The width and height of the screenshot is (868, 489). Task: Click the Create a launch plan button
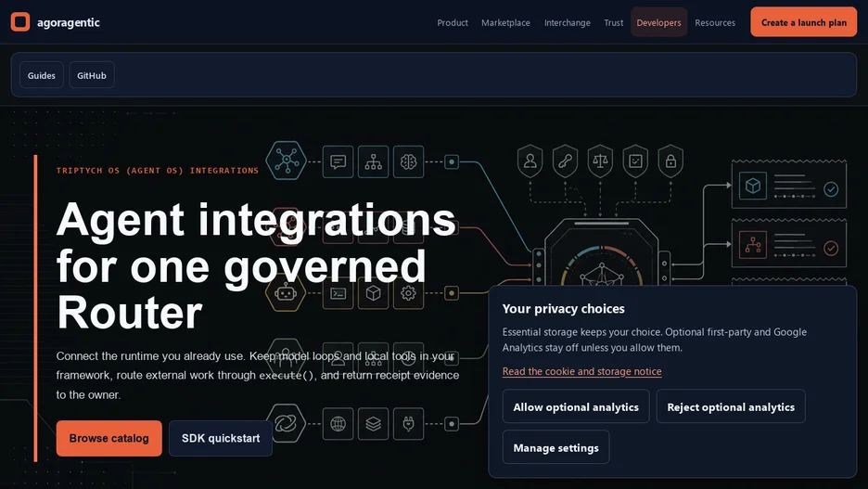(803, 22)
